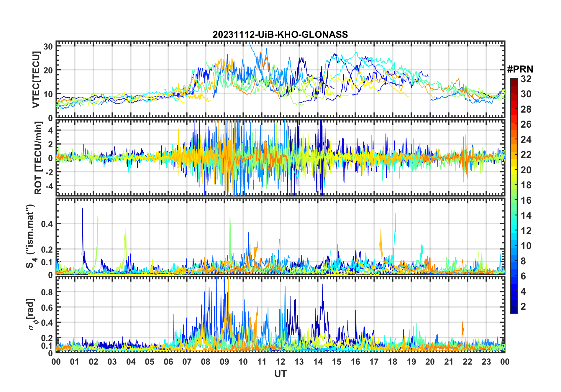Image resolution: width=561 pixels, height=392 pixels.
Task: Select the #PRN colorbar title
Action: [520, 69]
